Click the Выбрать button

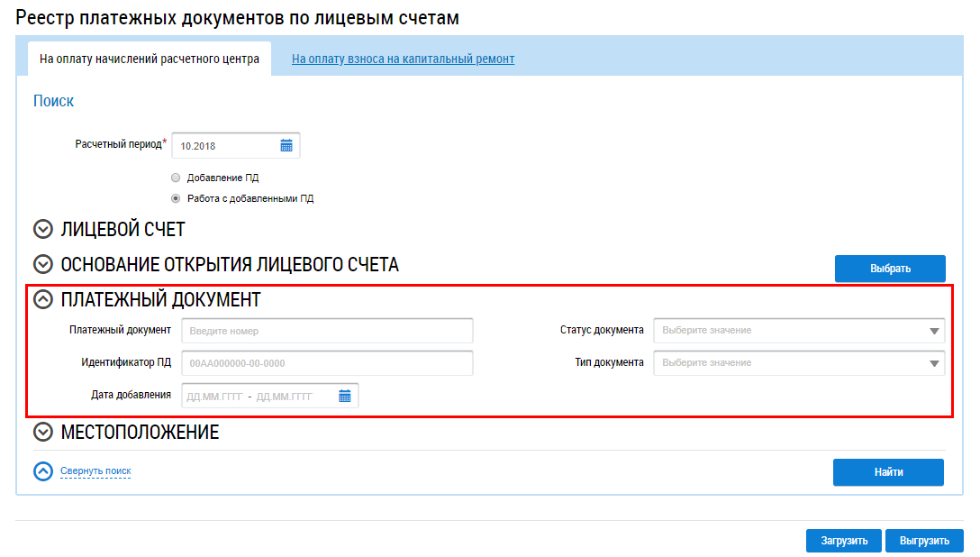890,269
